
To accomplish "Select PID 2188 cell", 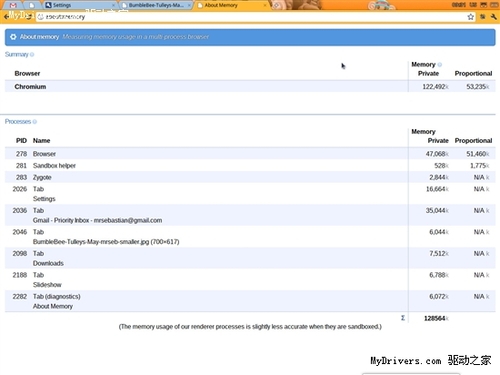I will coord(20,275).
